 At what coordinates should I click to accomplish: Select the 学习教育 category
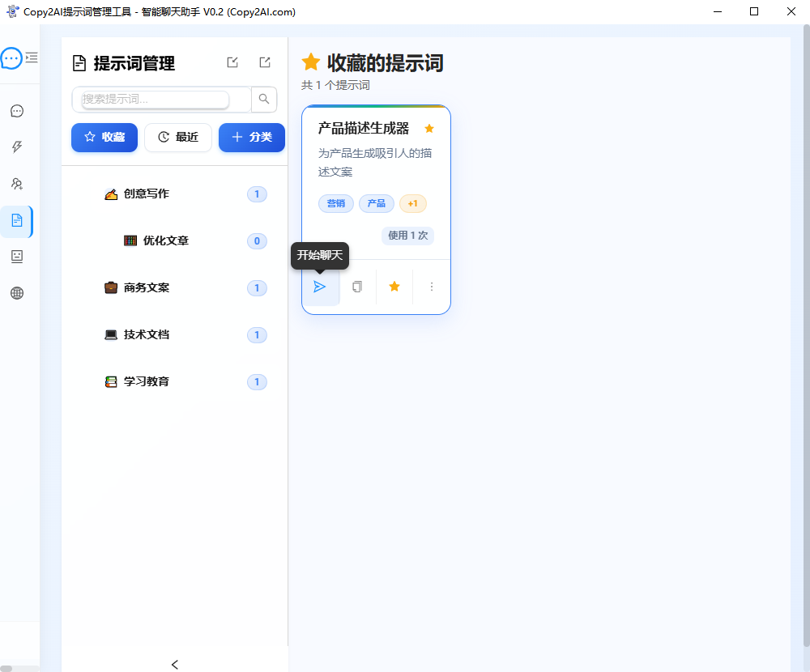146,381
